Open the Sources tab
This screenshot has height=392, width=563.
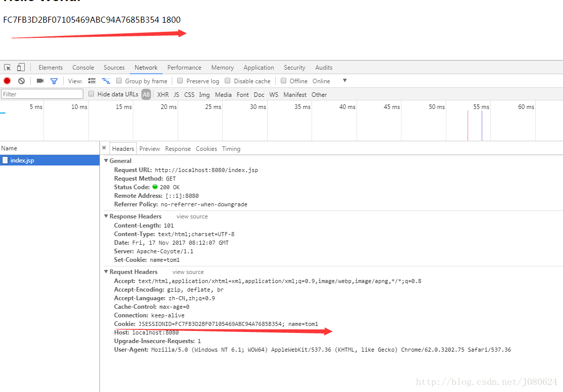[x=114, y=68]
